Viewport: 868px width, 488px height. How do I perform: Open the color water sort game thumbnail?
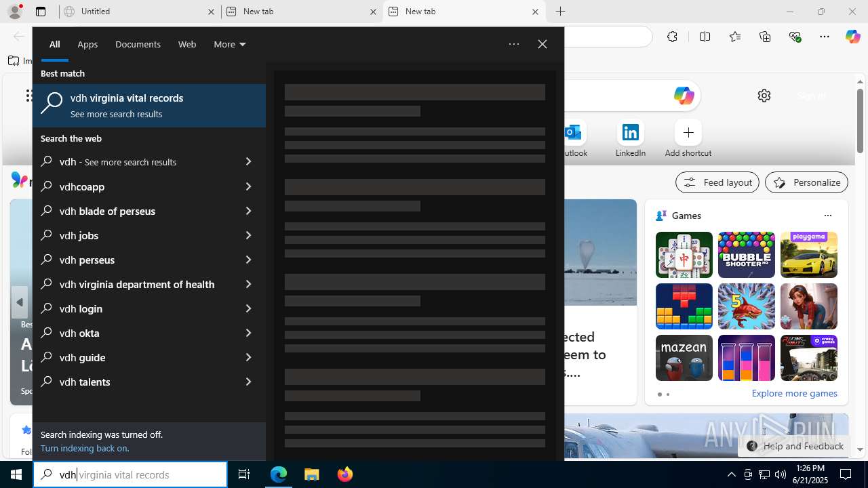747,358
